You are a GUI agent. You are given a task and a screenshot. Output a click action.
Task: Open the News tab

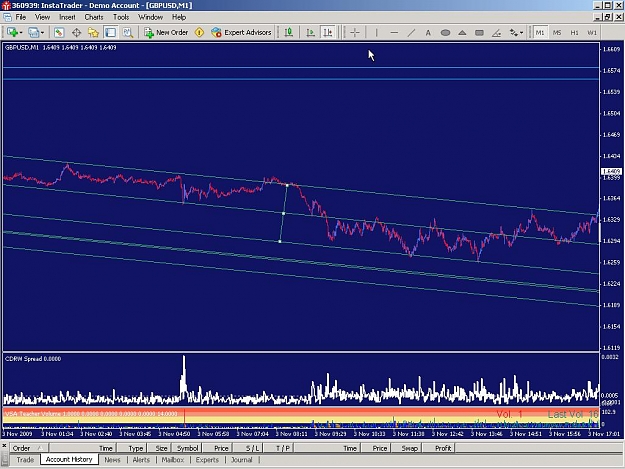(112, 459)
